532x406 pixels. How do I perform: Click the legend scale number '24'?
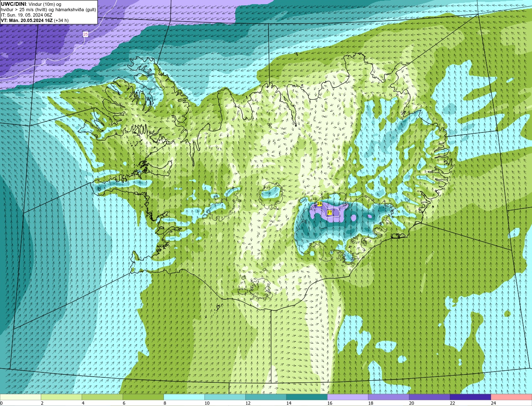pos(493,403)
